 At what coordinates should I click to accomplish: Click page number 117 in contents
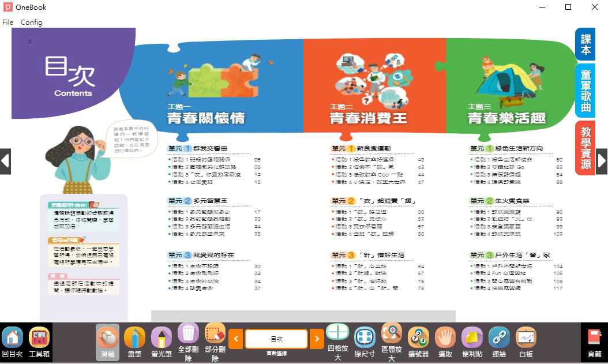tap(558, 288)
